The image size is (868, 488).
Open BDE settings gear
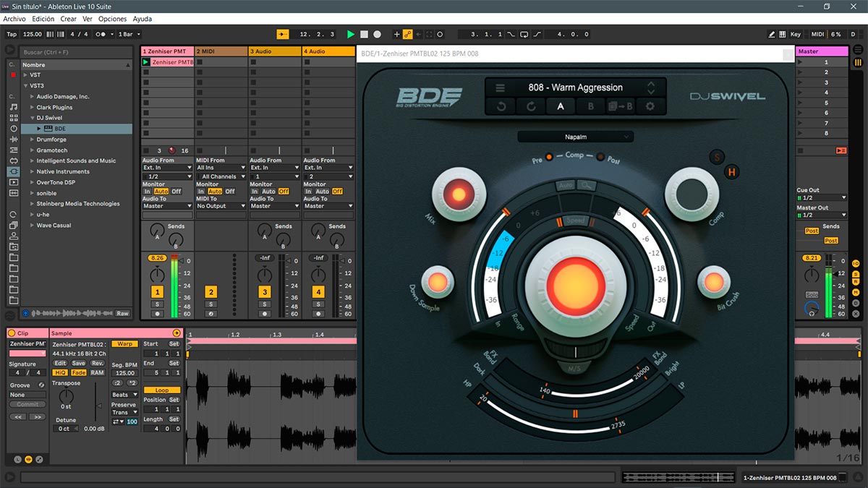[650, 106]
